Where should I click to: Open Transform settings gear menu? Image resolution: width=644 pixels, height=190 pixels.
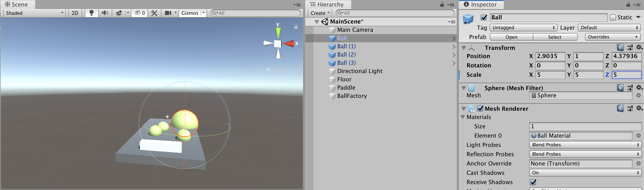pos(639,47)
